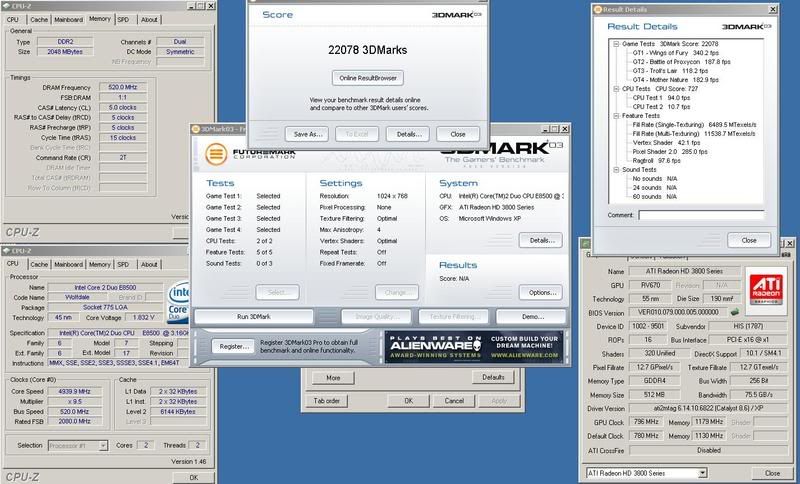Click the More button in background dialog
Viewport: 800px width, 484px height.
[x=333, y=377]
